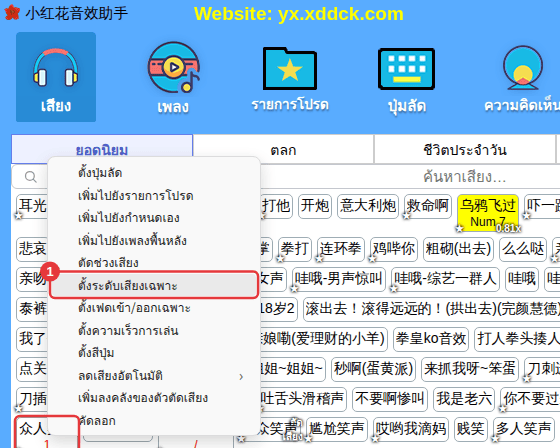Play the 意大利炮 sound button
The width and height of the screenshot is (560, 448).
click(x=368, y=206)
